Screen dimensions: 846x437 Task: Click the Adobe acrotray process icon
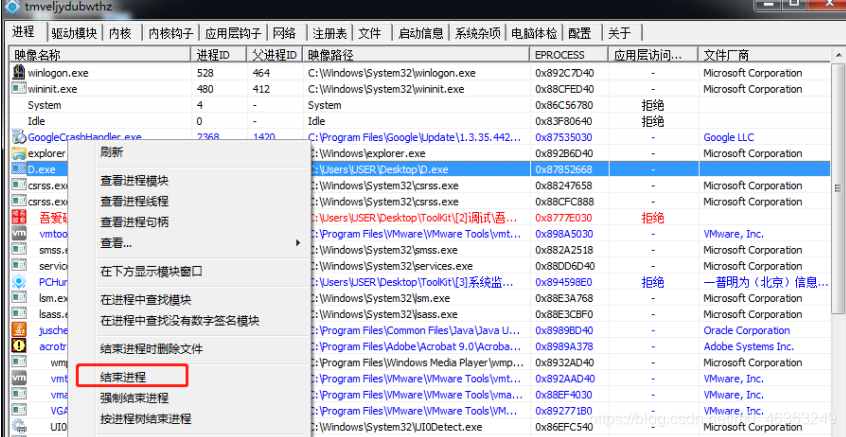[19, 346]
